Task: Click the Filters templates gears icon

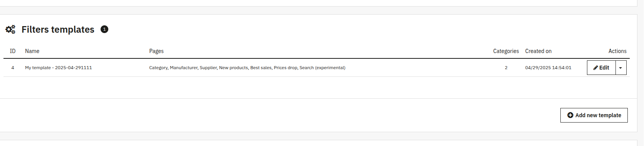Action: (10, 30)
